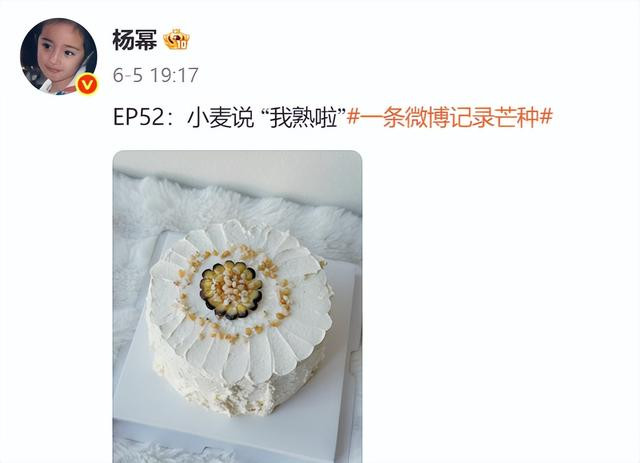This screenshot has width=640, height=463.
Task: Open the cake photo thumbnail
Action: pyautogui.click(x=237, y=307)
